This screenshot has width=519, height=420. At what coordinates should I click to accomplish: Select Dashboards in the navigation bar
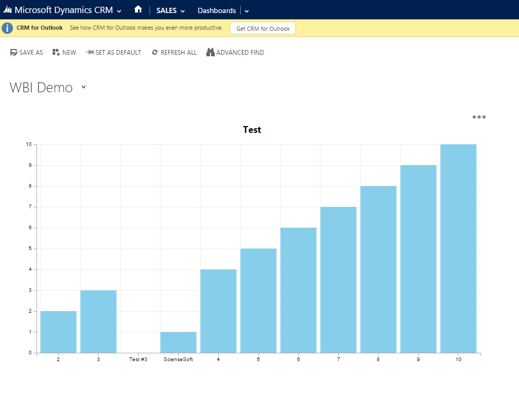click(x=216, y=10)
